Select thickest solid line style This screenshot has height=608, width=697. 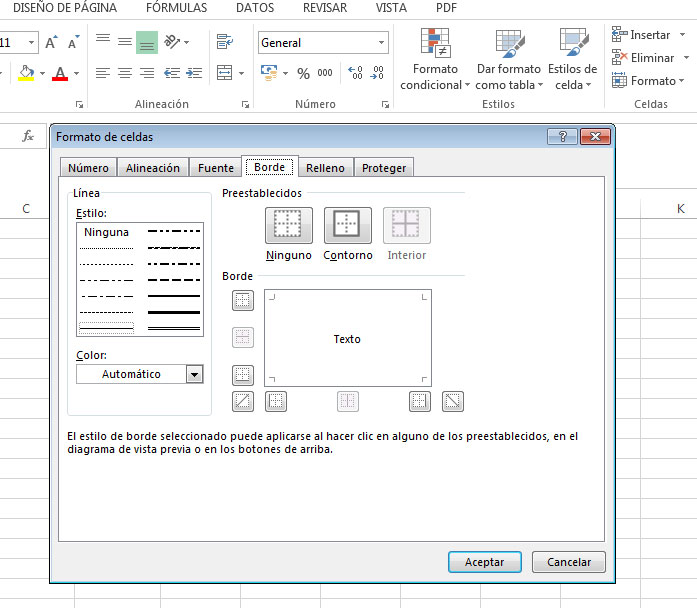click(x=174, y=312)
